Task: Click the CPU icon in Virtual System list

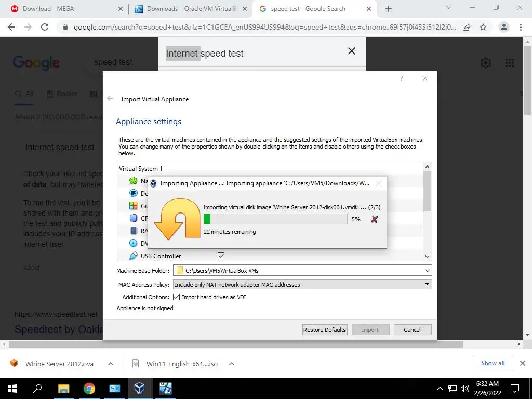Action: [134, 218]
